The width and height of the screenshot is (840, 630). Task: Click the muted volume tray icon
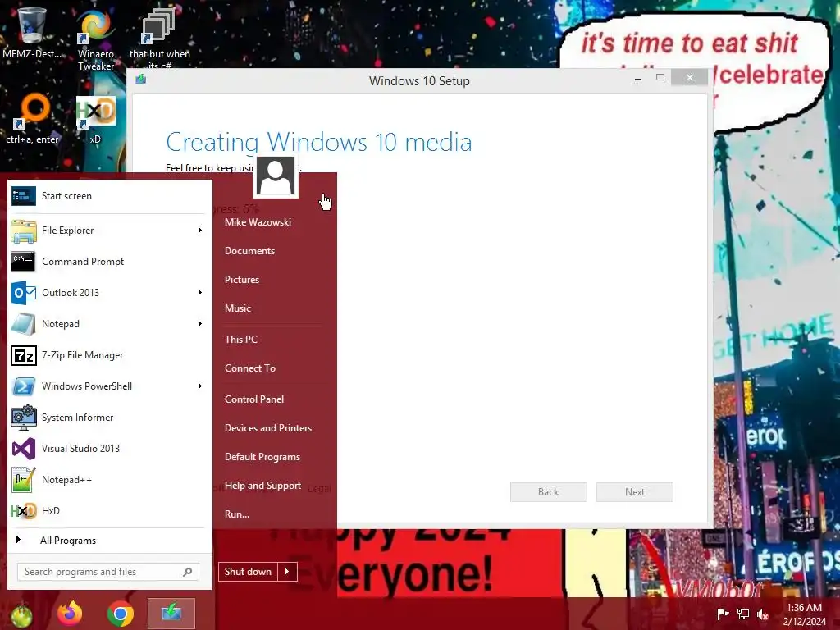[x=763, y=614]
